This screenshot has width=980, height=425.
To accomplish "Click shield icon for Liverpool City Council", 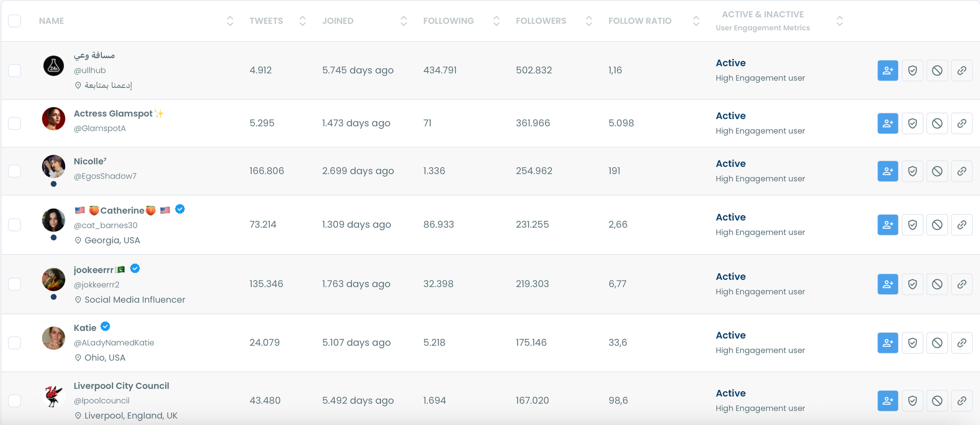I will 912,401.
